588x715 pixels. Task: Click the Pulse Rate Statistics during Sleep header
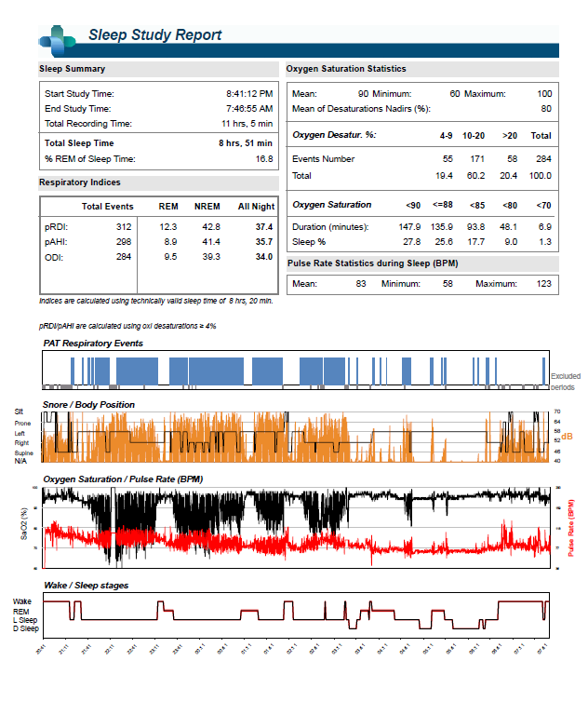click(x=372, y=263)
